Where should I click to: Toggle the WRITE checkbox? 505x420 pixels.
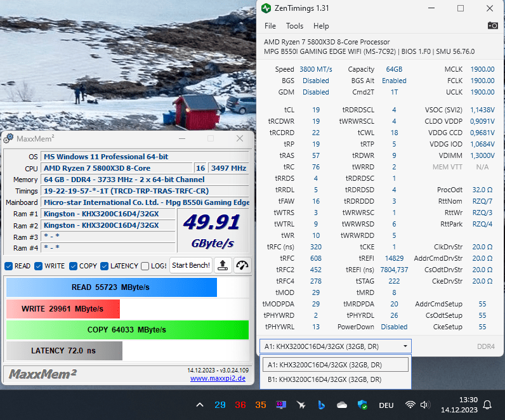pos(38,266)
